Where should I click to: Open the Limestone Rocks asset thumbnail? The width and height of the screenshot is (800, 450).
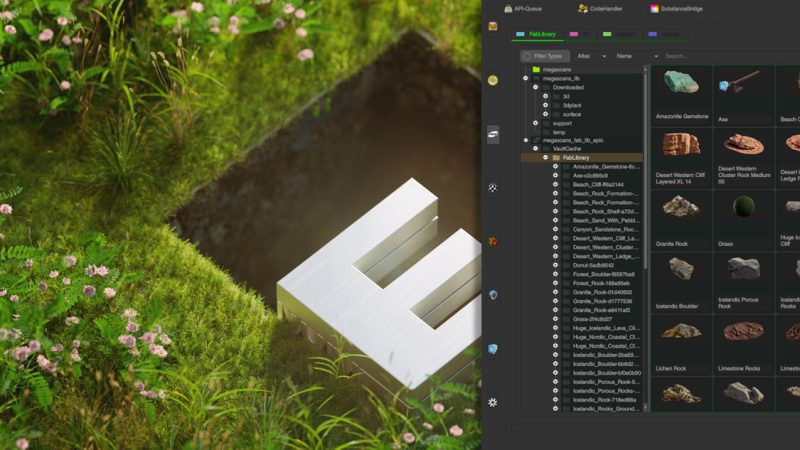point(743,344)
